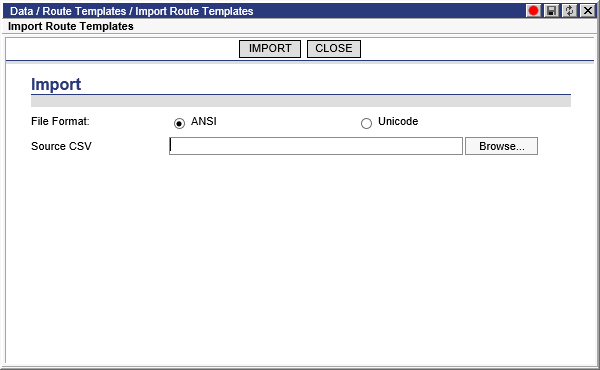Click the Import section heading
Screen dimensions: 600x370
tap(56, 84)
